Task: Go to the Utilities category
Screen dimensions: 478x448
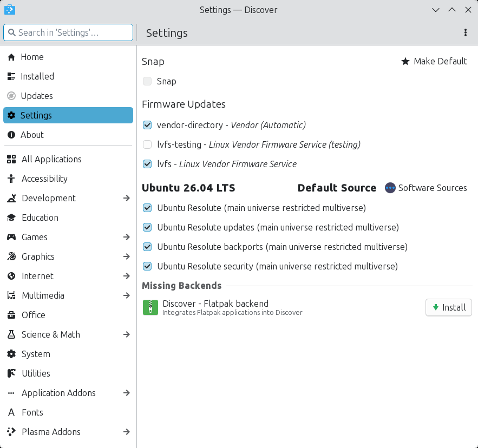Action: click(36, 374)
